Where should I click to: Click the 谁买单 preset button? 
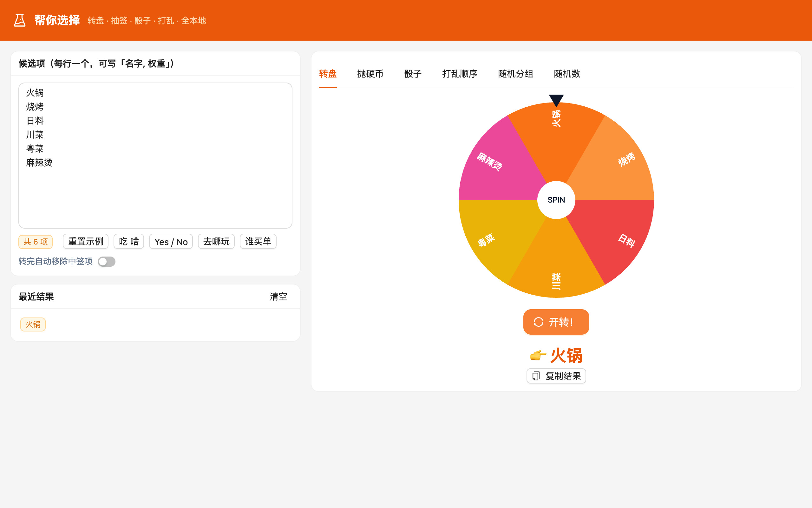click(x=258, y=241)
